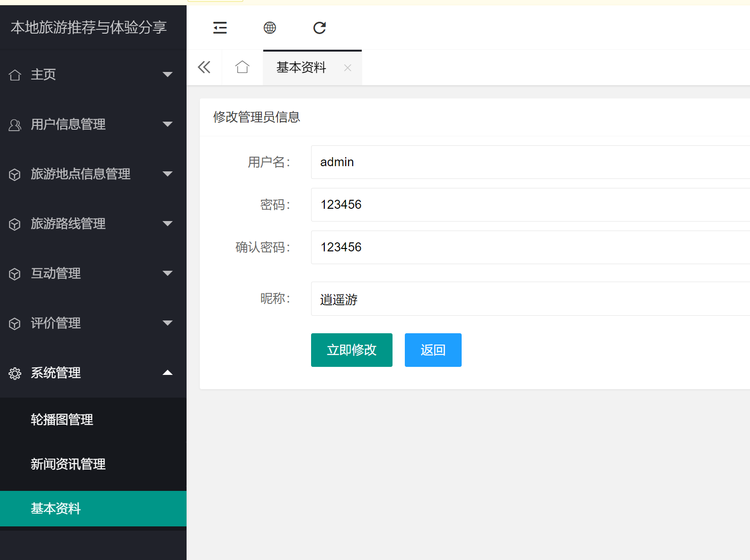Focus the 用户名 field containing admin
Screen dimensions: 750x560
(530, 162)
